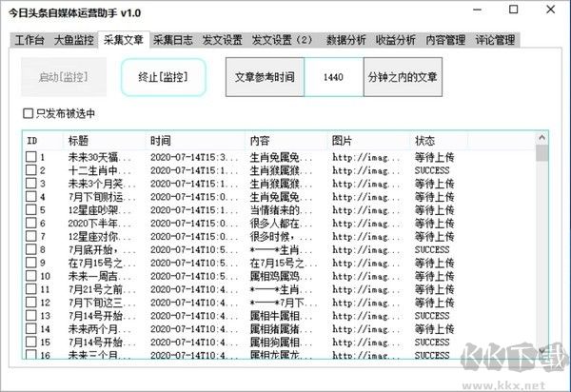
Task: Switch to the 发文设置 tab
Action: pos(223,40)
